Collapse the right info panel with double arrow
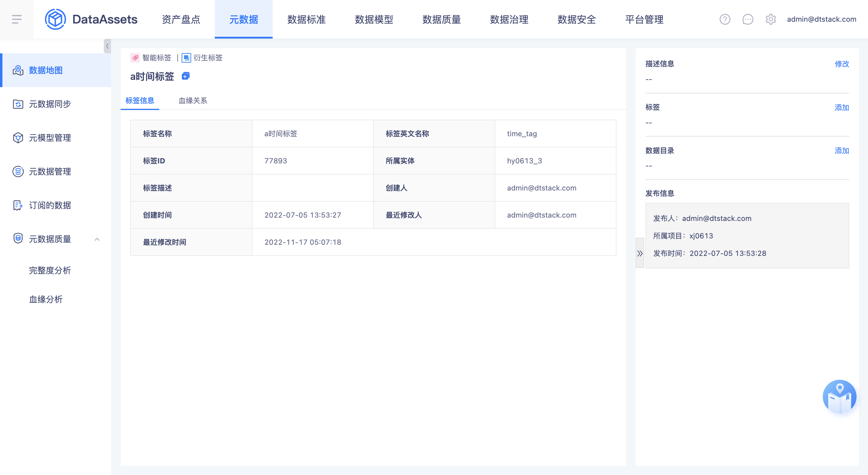 tap(640, 253)
